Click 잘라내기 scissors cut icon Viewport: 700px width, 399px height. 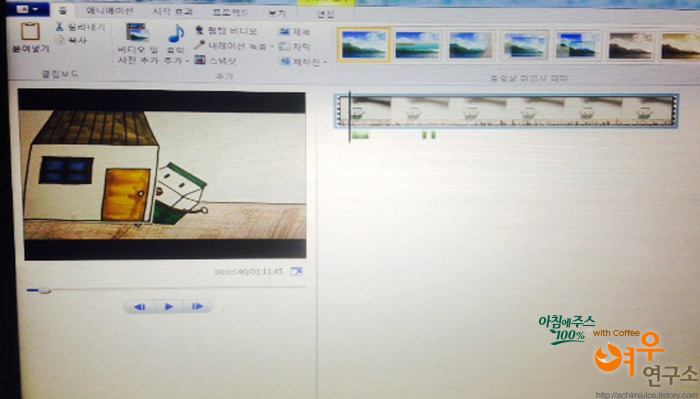click(60, 27)
